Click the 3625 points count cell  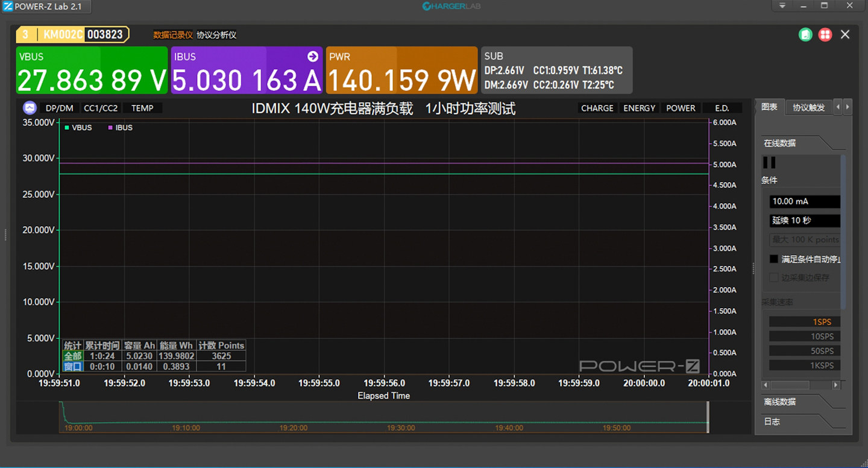point(221,356)
